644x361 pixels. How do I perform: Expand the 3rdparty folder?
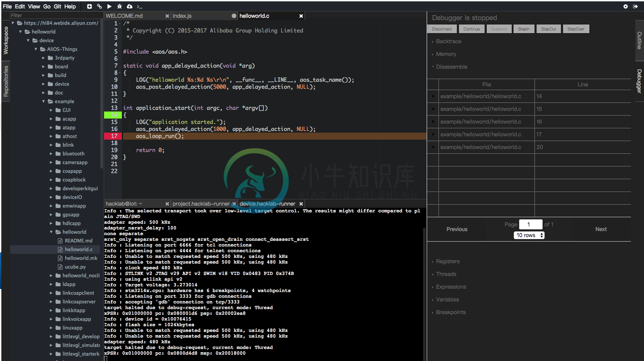click(x=43, y=58)
